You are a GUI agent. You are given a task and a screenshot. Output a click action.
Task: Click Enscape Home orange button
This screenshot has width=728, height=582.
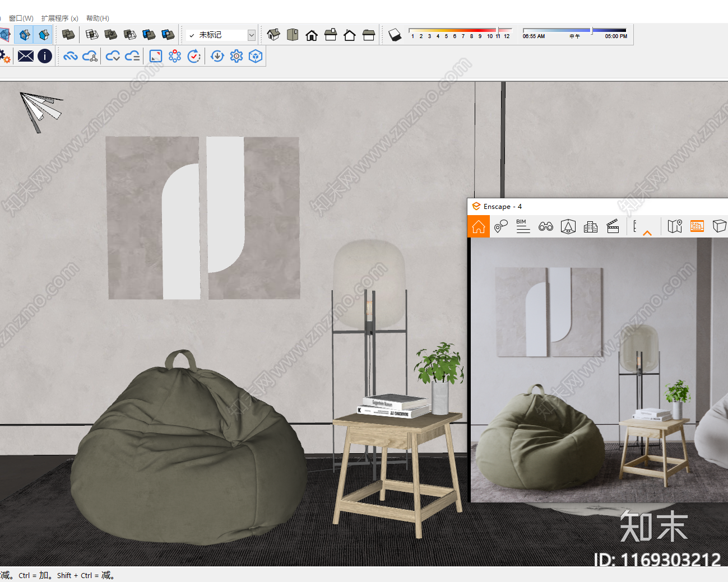(479, 226)
